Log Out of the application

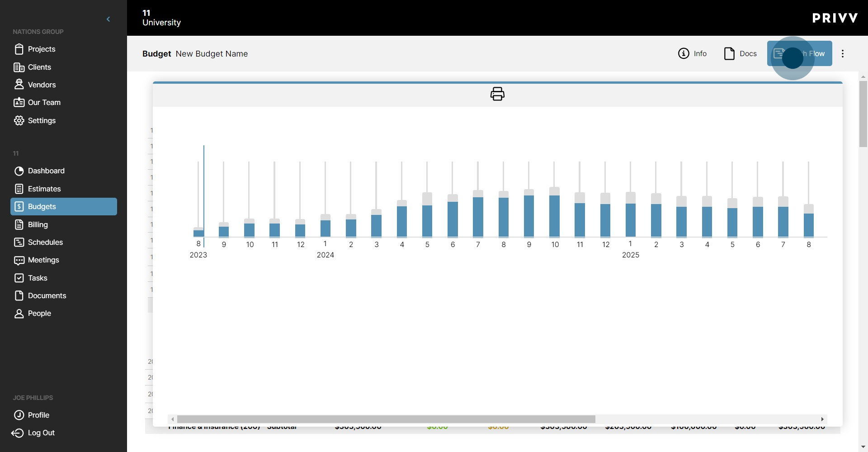[41, 433]
